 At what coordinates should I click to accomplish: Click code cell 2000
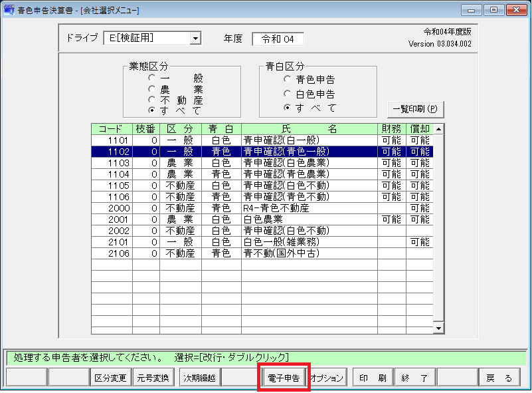(112, 208)
